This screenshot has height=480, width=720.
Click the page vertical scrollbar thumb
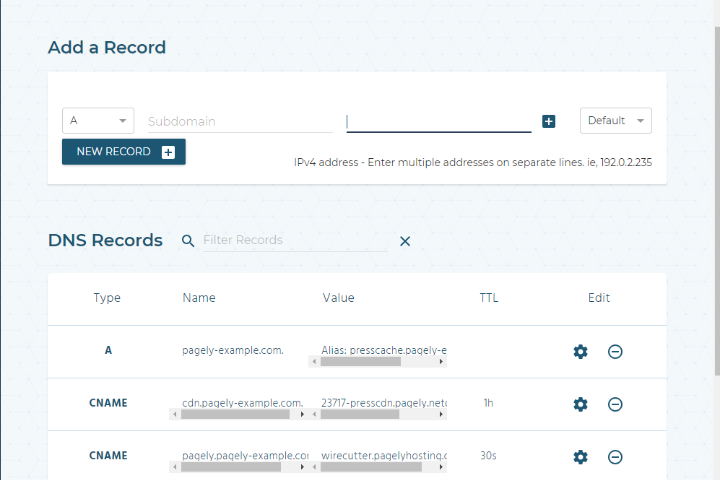[x=717, y=201]
